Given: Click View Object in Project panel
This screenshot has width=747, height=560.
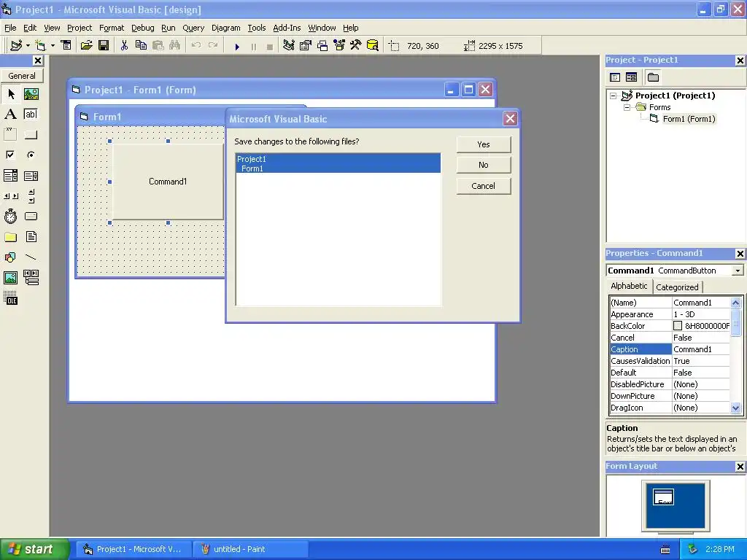Looking at the screenshot, I should coord(631,77).
